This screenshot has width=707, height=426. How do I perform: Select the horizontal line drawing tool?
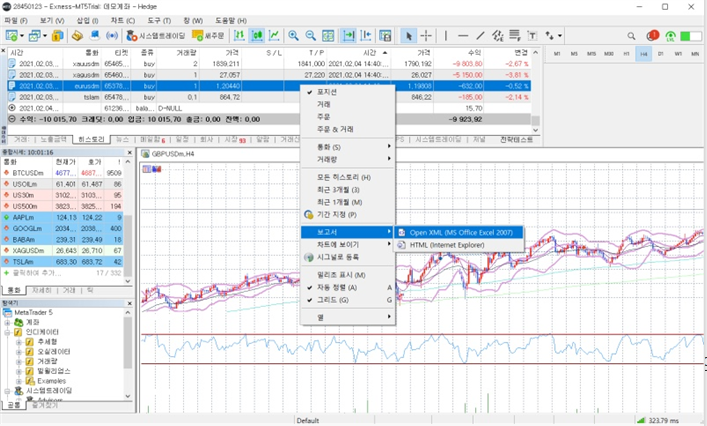click(463, 36)
